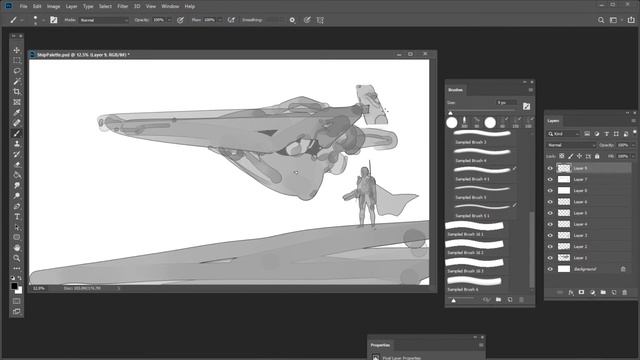Switch to the Brushes tab
Image resolution: width=640 pixels, height=360 pixels.
[456, 90]
